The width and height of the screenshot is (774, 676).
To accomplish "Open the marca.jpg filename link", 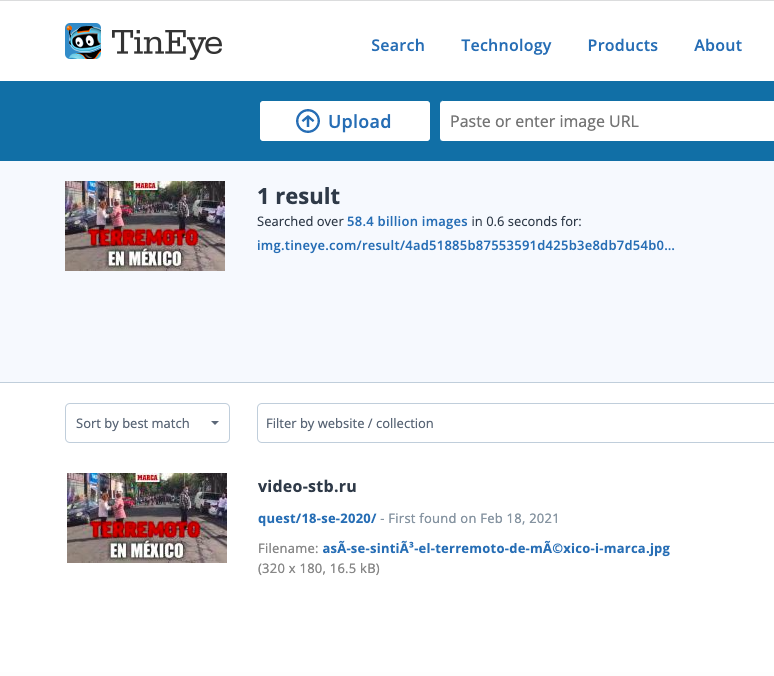I will [496, 549].
